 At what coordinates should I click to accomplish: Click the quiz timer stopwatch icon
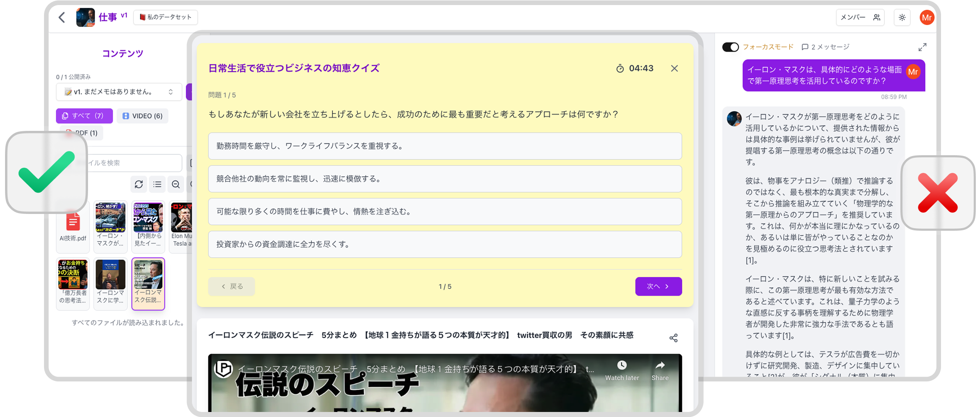point(620,68)
